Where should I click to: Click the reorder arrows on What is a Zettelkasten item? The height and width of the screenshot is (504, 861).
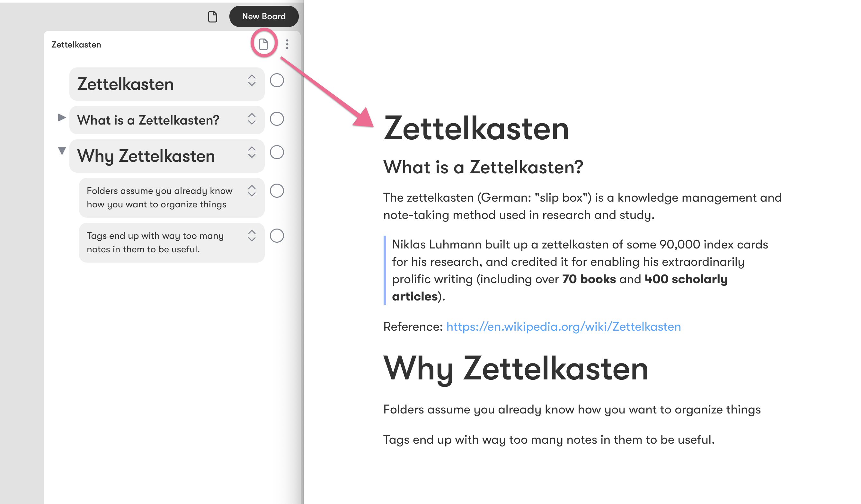252,118
